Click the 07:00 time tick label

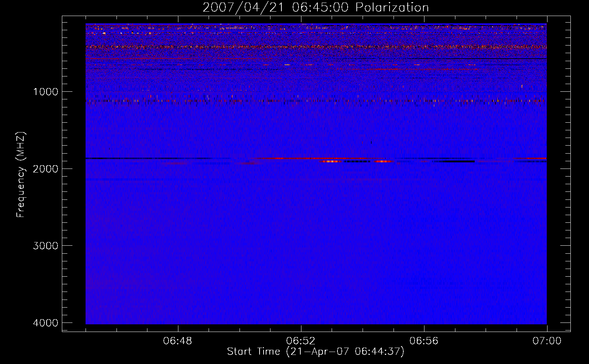547,341
